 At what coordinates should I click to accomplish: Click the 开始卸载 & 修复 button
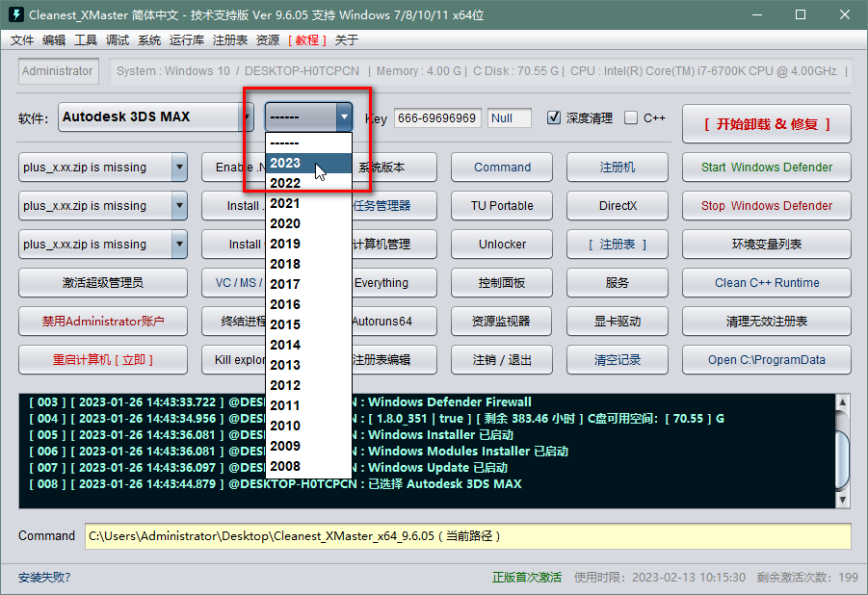(x=767, y=124)
